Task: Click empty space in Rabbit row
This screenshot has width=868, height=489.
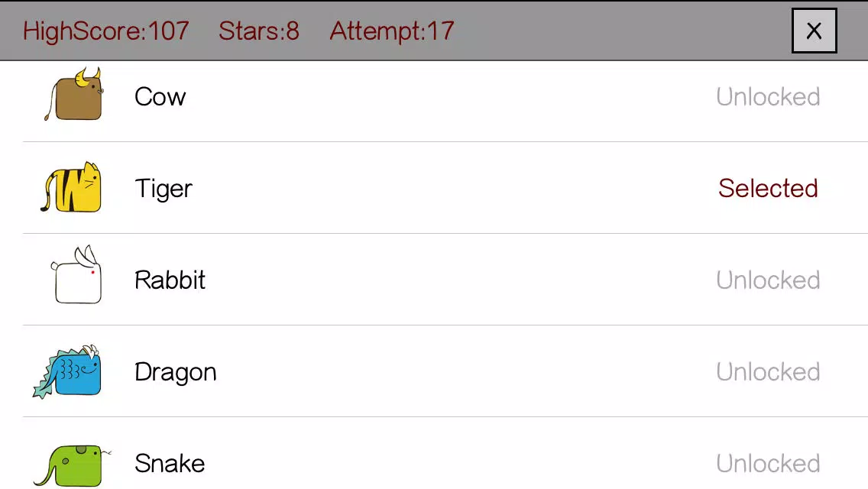Action: (459, 280)
